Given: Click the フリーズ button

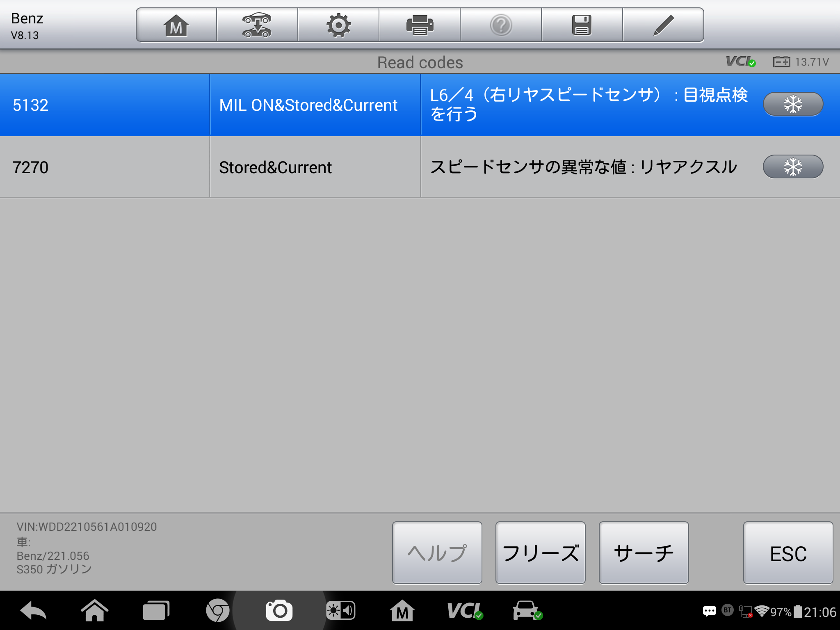Looking at the screenshot, I should [541, 552].
